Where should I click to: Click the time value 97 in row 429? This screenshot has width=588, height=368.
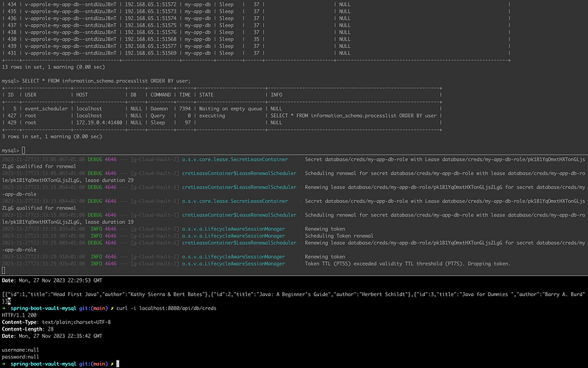[x=187, y=122]
